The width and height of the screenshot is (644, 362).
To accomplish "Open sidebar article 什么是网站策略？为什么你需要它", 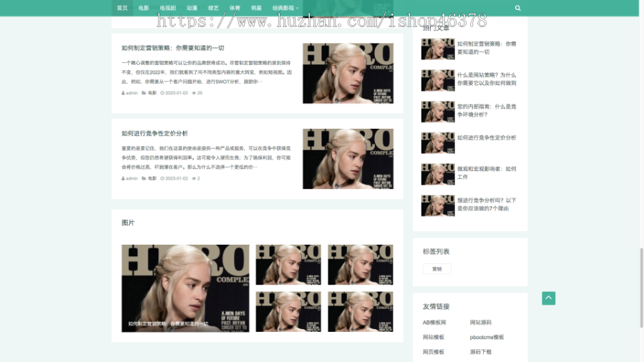I will 487,79.
